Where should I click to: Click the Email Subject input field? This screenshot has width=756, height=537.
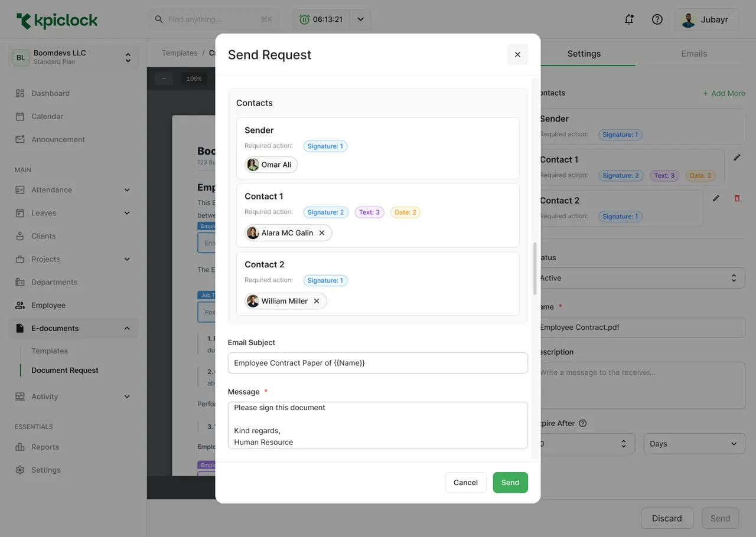click(x=378, y=363)
